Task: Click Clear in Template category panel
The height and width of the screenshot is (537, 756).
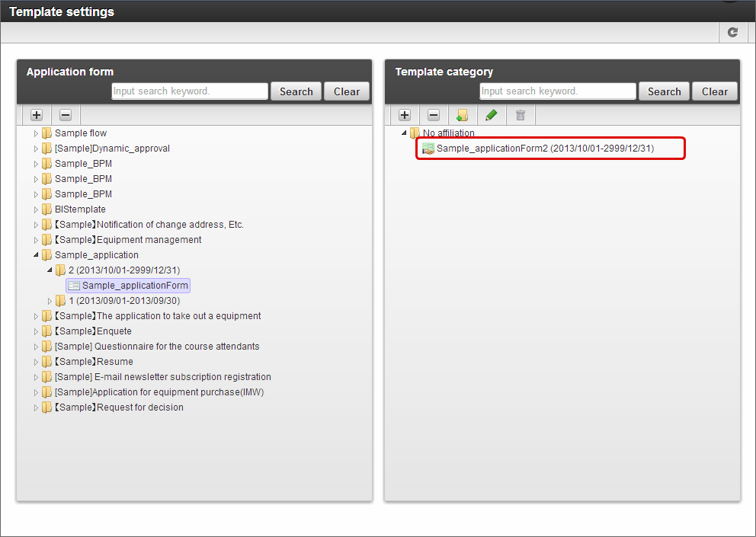Action: [715, 91]
